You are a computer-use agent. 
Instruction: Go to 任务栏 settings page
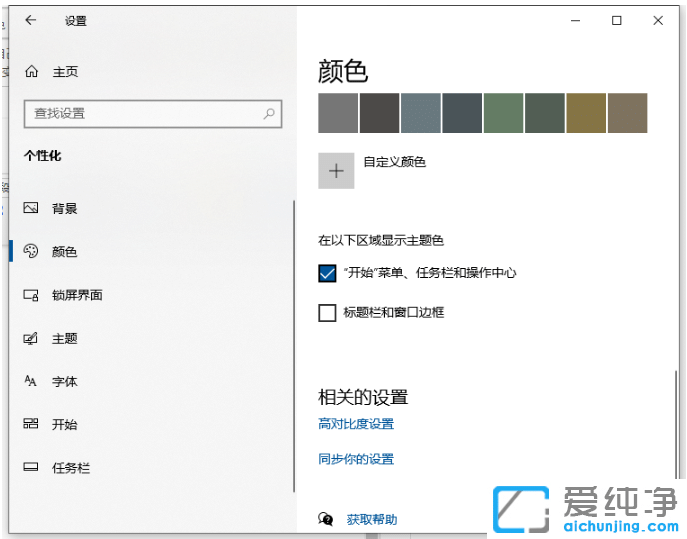(70, 467)
